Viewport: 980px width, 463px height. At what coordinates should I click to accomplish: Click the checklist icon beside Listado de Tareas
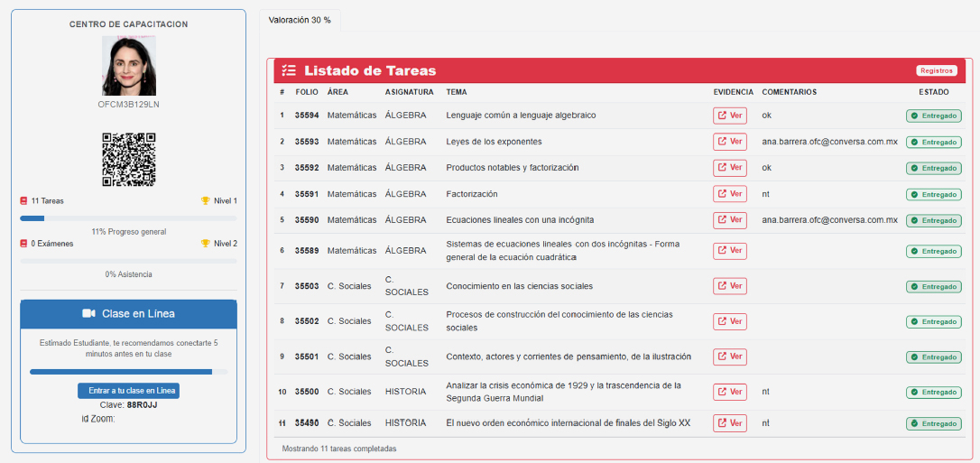click(288, 70)
